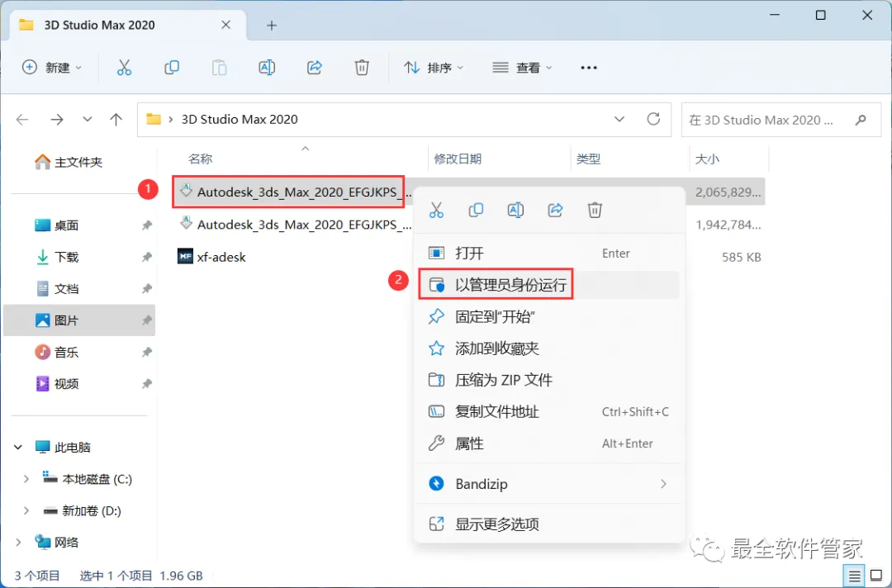Click the Rename icon in the context menu
Screen dimensions: 892x588
(x=515, y=210)
